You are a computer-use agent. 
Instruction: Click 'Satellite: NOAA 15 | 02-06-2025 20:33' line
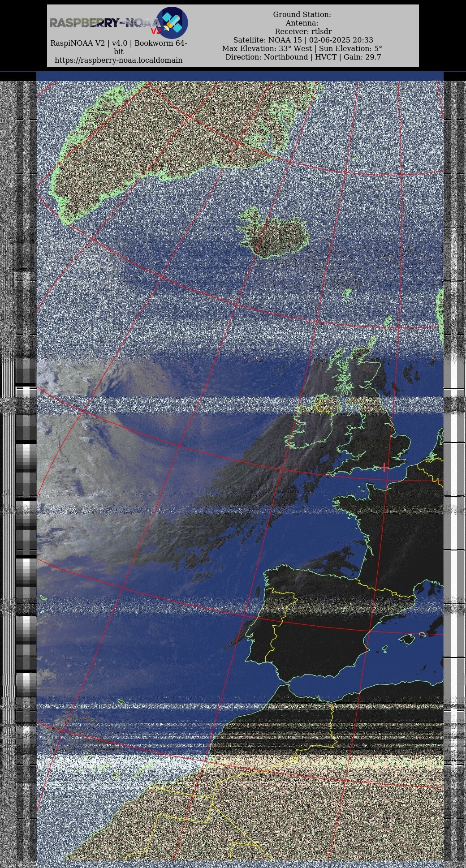tap(303, 40)
